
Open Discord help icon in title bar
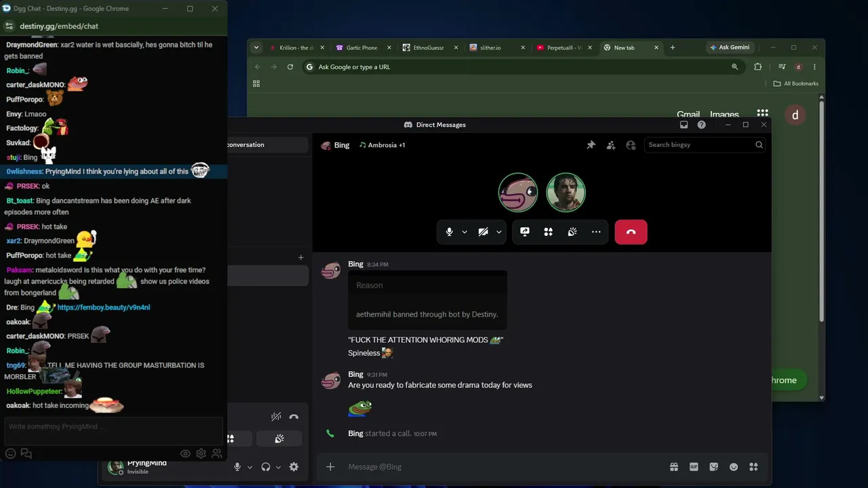click(x=701, y=125)
